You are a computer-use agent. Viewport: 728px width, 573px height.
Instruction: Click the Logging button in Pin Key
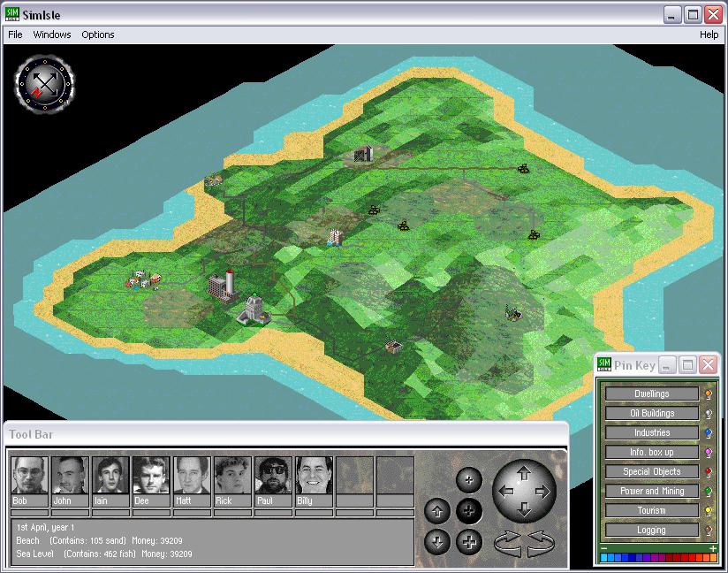click(x=652, y=531)
